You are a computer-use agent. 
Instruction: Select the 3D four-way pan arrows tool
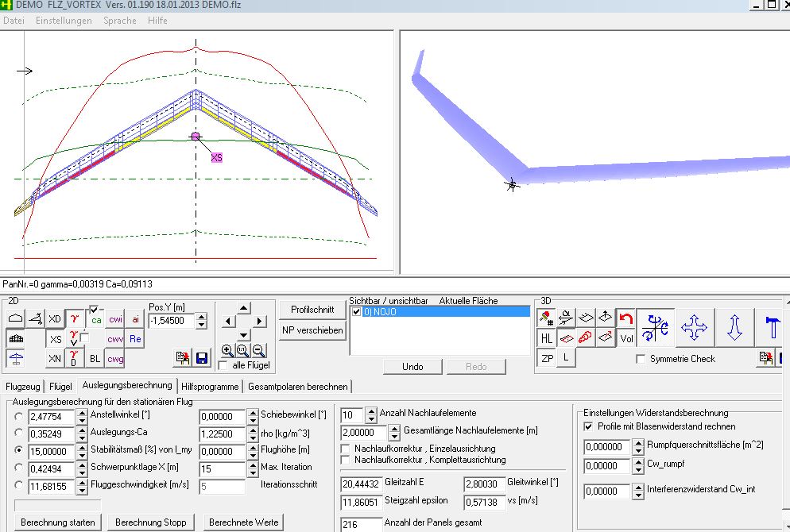[x=695, y=329]
